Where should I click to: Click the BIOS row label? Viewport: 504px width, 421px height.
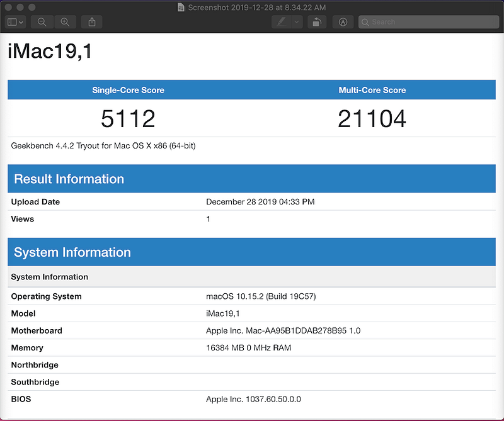point(21,399)
